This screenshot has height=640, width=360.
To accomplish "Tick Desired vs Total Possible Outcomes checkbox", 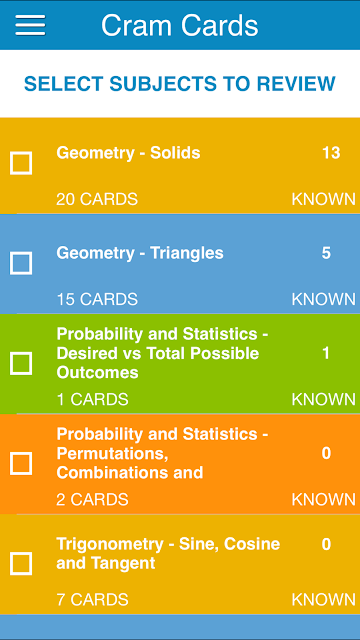I will point(21,364).
